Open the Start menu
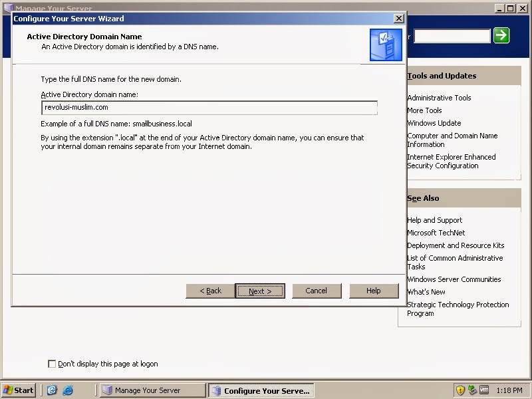The width and height of the screenshot is (532, 399). coord(19,390)
